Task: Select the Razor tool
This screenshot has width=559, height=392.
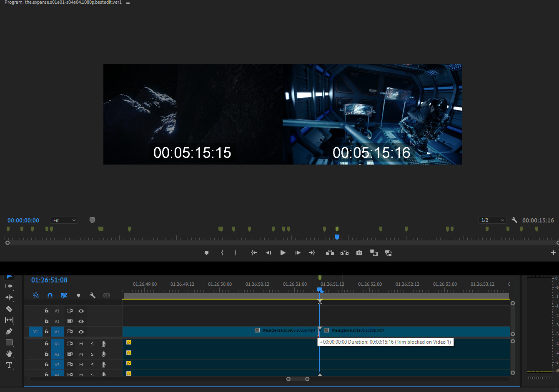Action: 9,309
